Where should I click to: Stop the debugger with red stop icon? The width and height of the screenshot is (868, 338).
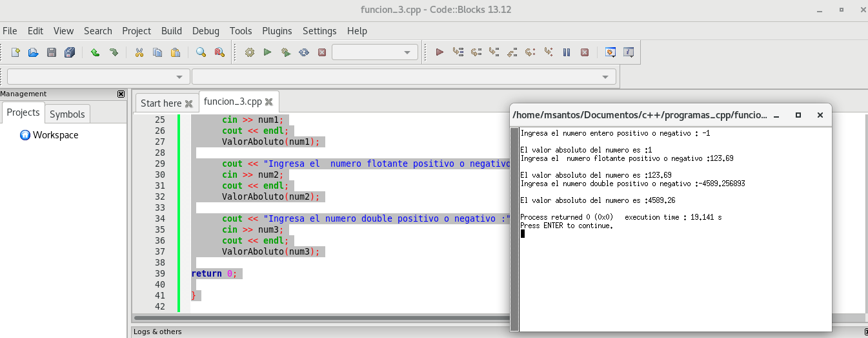point(585,52)
